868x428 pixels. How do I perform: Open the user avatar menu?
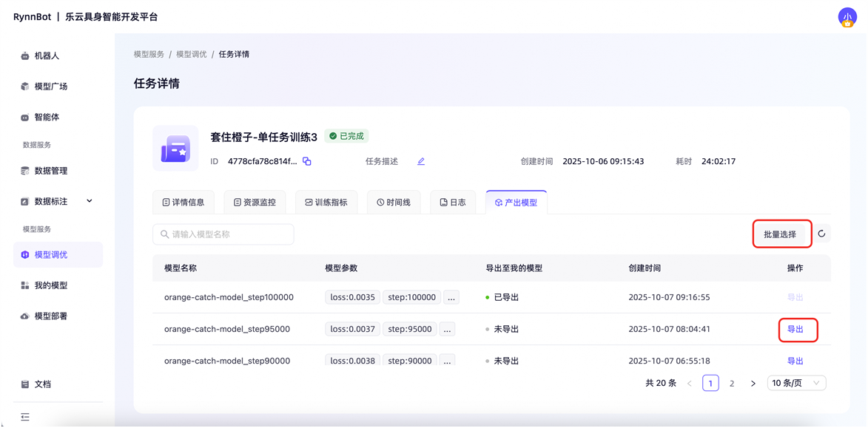point(847,17)
